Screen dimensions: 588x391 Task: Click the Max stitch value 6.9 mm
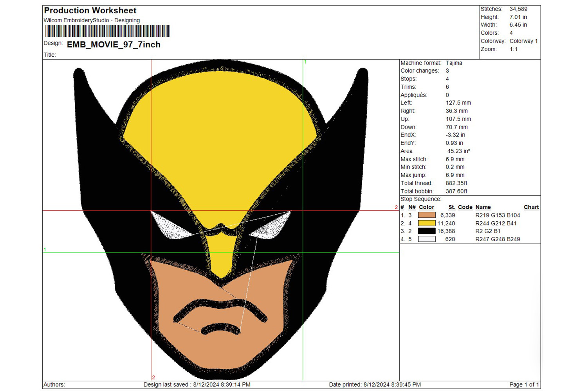click(x=455, y=159)
